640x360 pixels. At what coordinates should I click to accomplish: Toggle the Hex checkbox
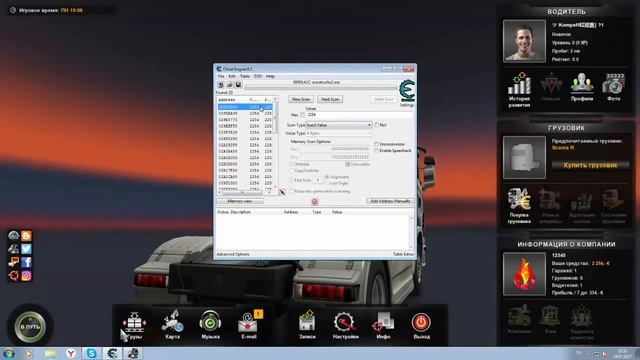[302, 115]
